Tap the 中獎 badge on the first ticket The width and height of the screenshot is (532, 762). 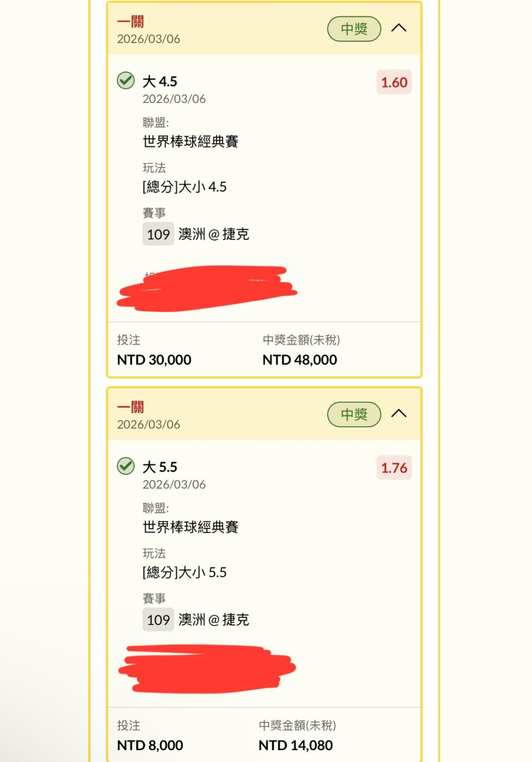click(354, 29)
